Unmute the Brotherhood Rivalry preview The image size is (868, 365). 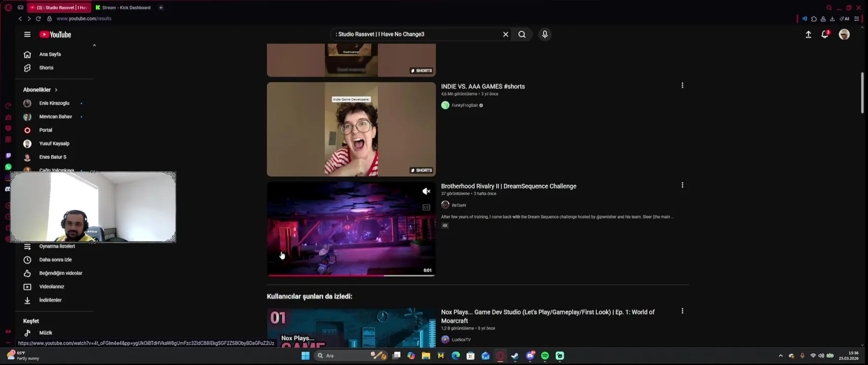point(426,191)
